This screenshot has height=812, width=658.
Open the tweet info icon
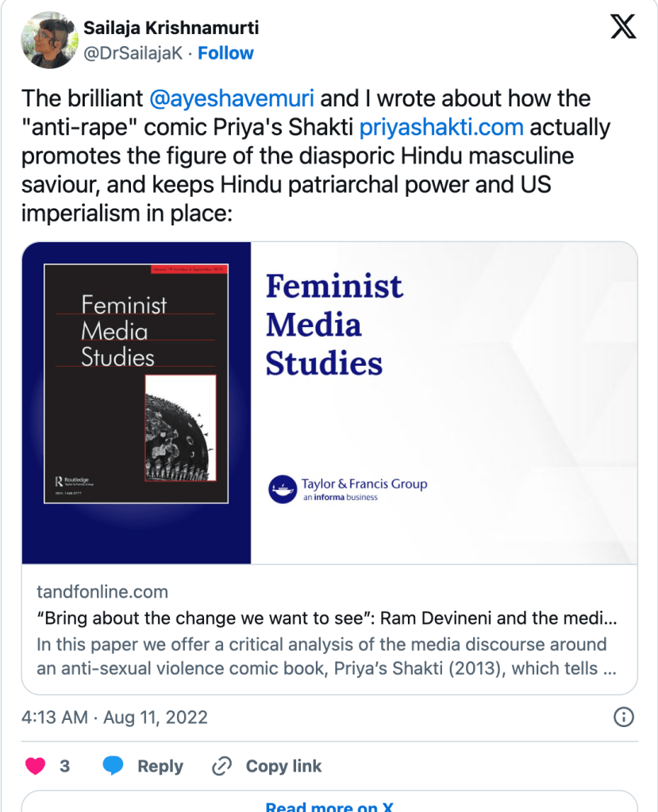point(624,718)
